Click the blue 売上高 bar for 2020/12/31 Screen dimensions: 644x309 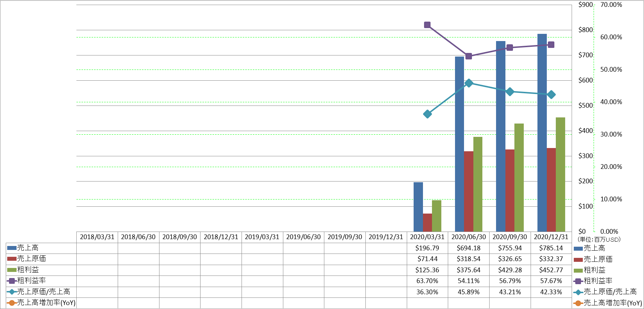click(x=542, y=133)
